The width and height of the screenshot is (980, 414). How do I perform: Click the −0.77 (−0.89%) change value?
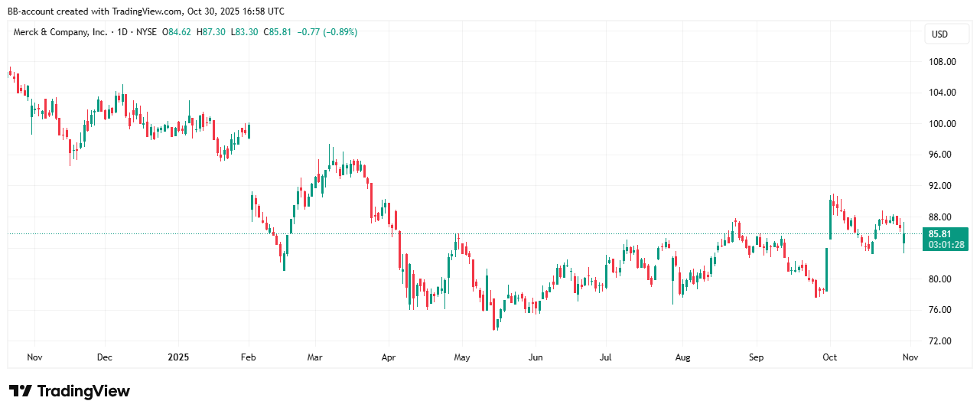[x=327, y=32]
